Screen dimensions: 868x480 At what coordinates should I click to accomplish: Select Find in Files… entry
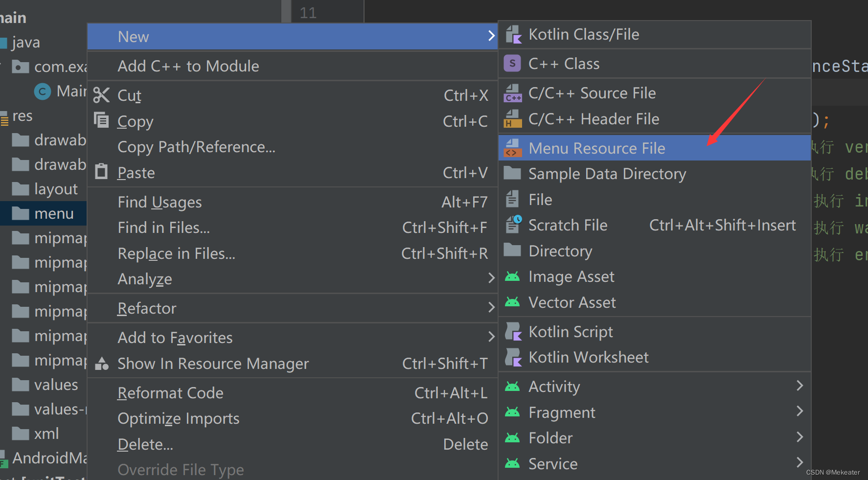(x=293, y=228)
